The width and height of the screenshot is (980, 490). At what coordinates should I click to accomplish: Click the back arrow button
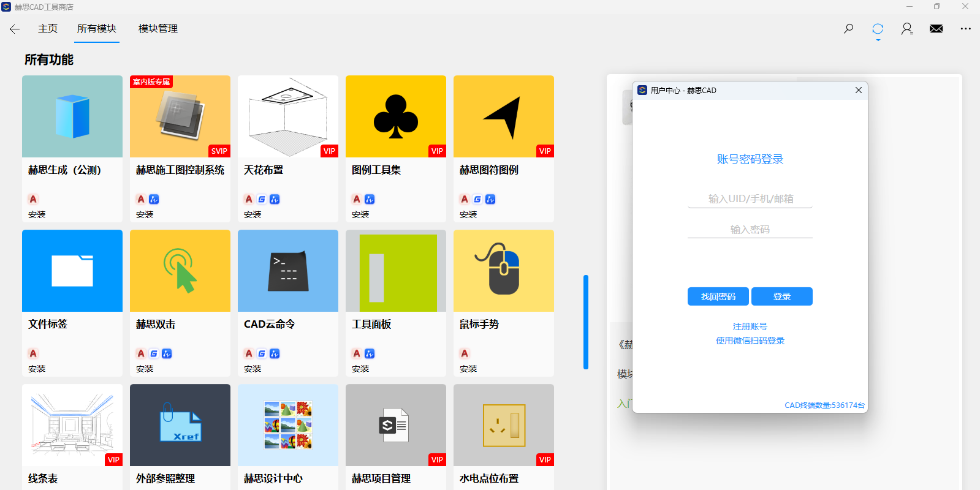coord(15,29)
